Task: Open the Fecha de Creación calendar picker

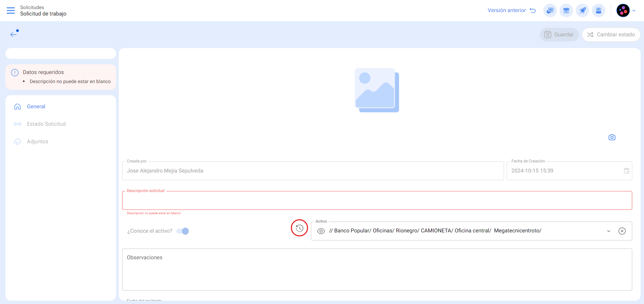Action: pos(626,171)
